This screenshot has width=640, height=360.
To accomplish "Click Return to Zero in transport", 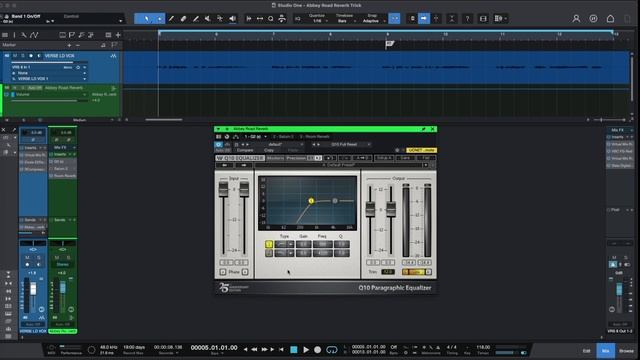I will click(x=281, y=350).
